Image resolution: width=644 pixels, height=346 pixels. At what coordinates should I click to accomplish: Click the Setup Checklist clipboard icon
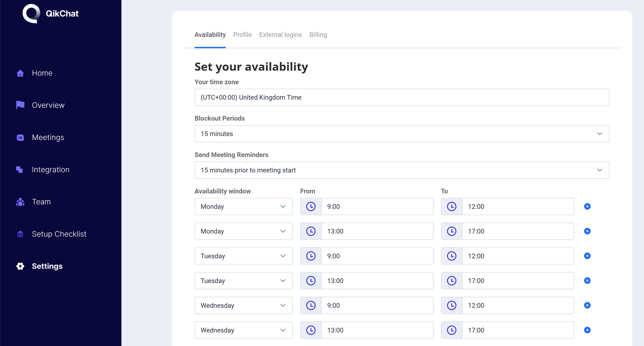coord(20,234)
